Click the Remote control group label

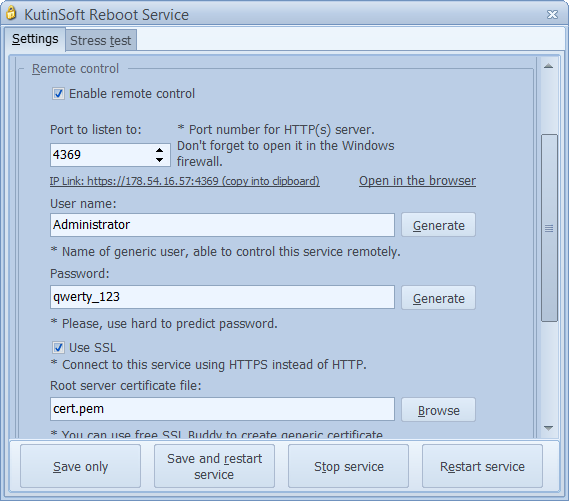pos(75,69)
